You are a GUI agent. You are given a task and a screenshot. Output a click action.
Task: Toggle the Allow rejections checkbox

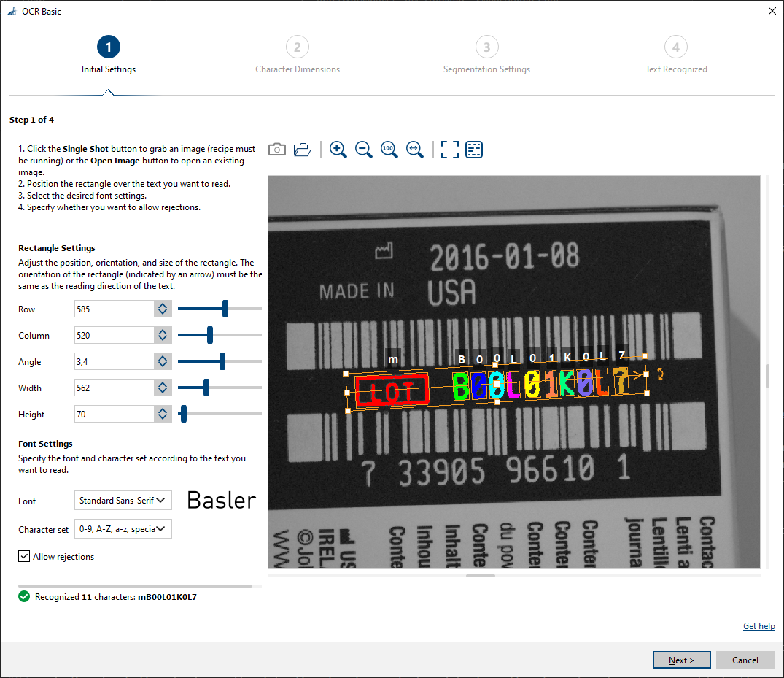coord(24,556)
